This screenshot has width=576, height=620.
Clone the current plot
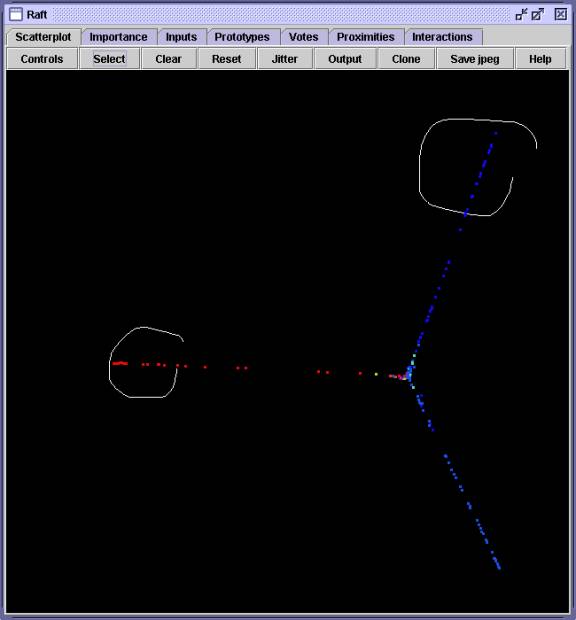pos(406,59)
